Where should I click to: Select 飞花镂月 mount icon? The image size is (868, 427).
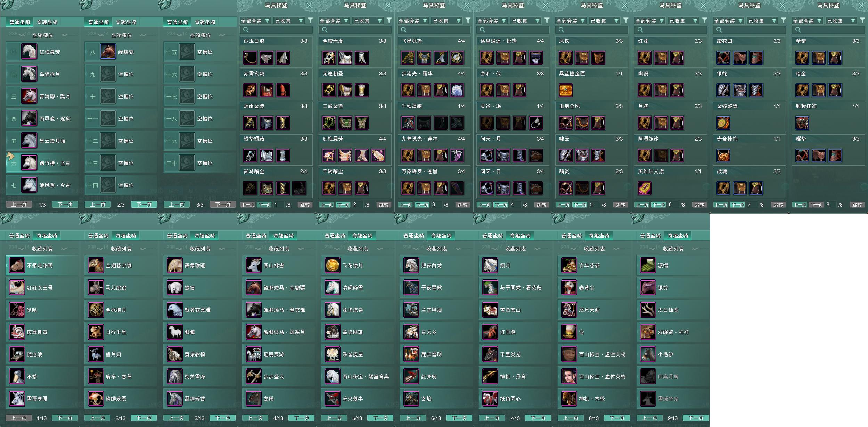coord(332,265)
